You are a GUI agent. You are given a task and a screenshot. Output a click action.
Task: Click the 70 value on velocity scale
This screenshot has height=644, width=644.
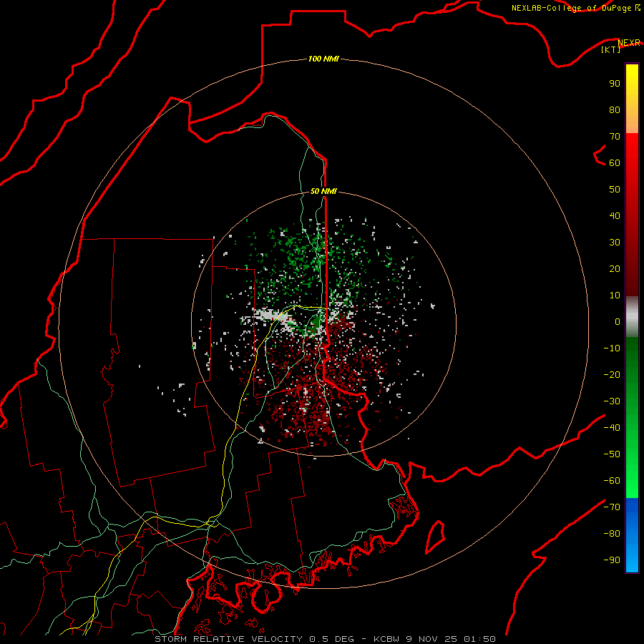tap(615, 137)
